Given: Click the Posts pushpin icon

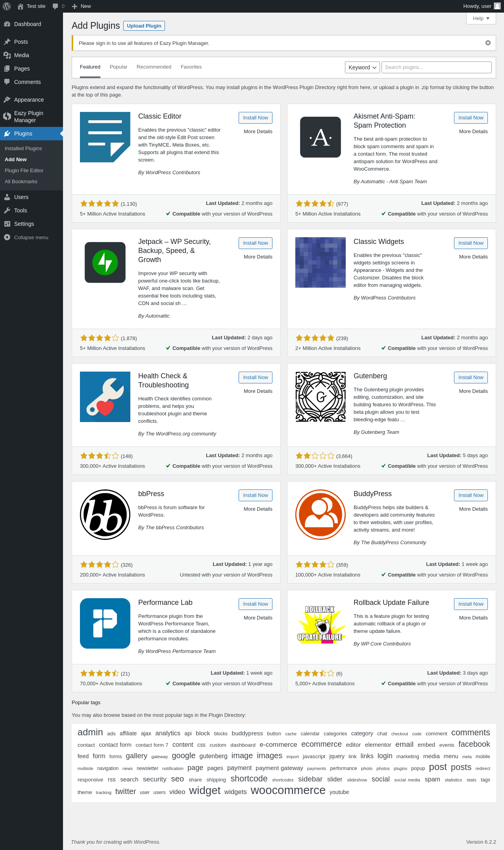Looking at the screenshot, I should [x=7, y=42].
